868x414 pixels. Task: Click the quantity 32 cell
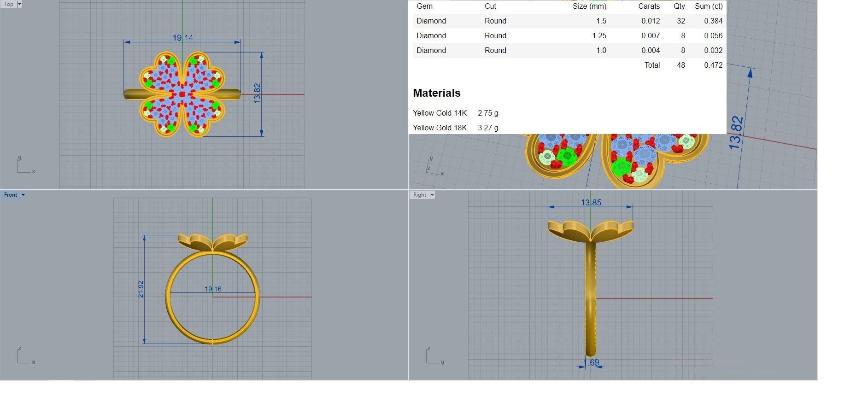(x=681, y=21)
